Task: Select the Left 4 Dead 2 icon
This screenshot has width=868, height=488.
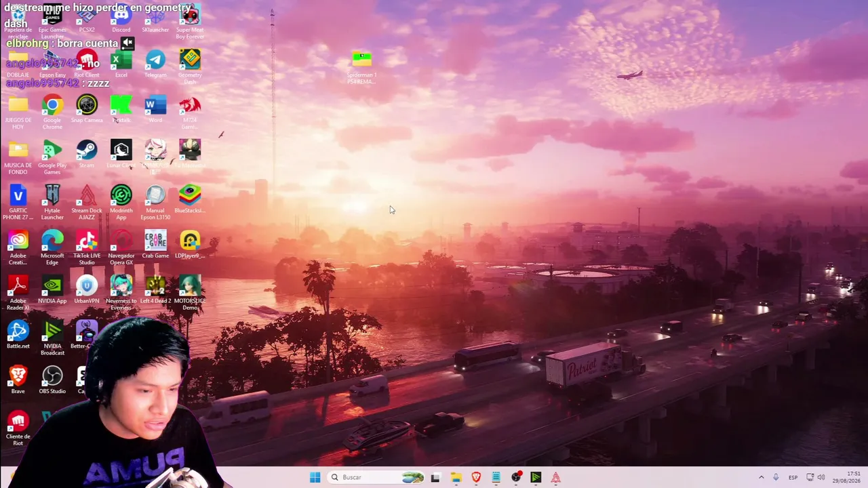Action: (x=155, y=290)
